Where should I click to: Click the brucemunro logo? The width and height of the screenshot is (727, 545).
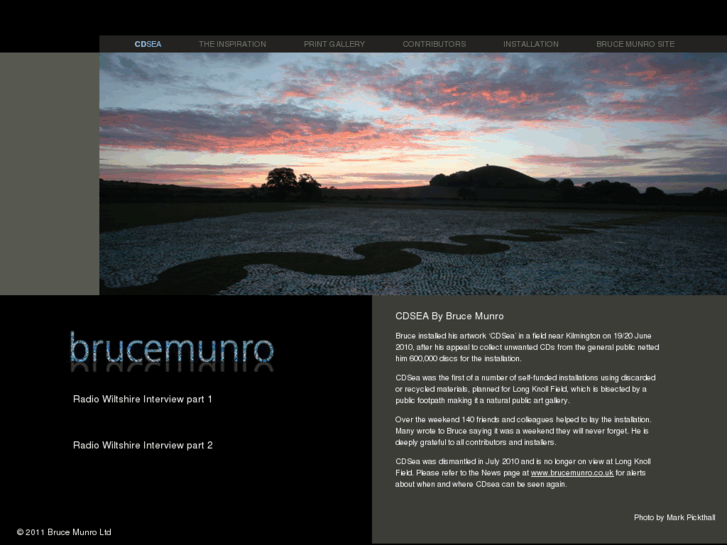[x=172, y=350]
